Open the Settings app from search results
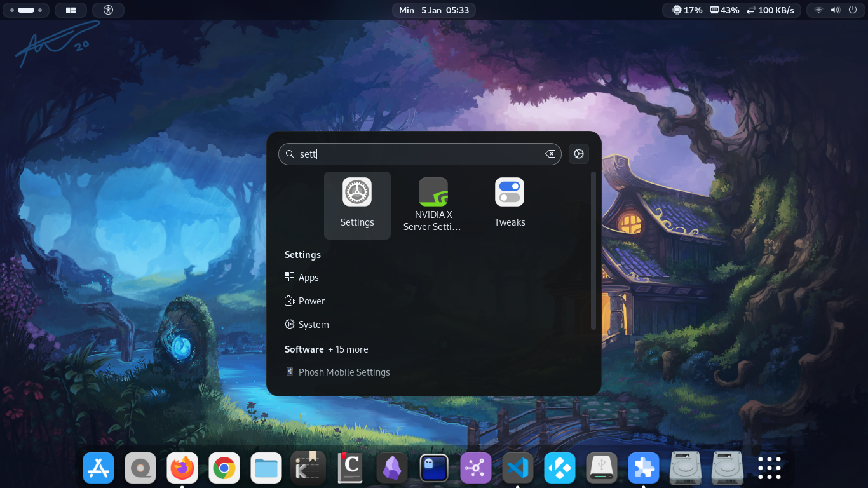The height and width of the screenshot is (488, 868). (357, 205)
